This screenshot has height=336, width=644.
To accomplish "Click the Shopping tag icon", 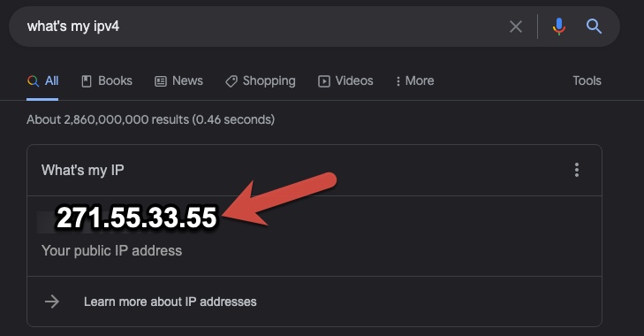I will [231, 81].
